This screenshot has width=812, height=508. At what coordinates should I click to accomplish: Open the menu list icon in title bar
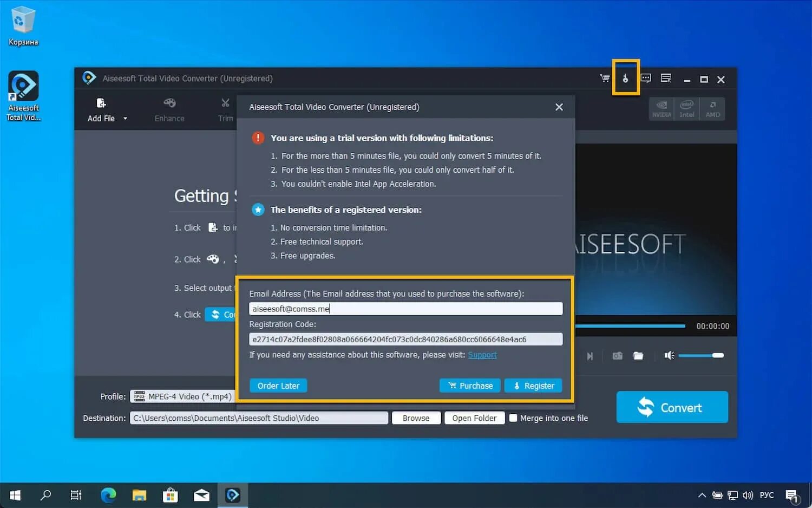coord(666,79)
